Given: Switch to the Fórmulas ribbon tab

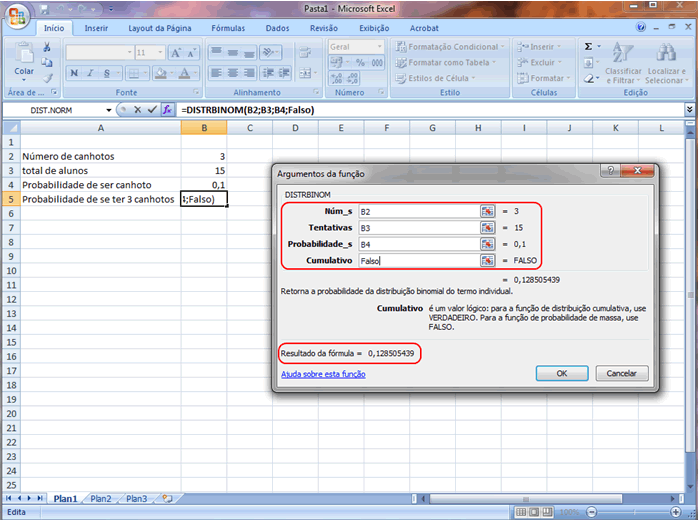Looking at the screenshot, I should pos(228,29).
